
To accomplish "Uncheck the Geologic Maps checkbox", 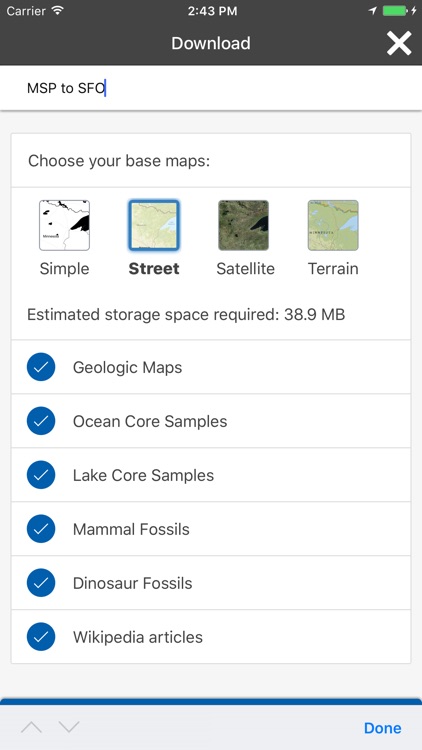I will [41, 367].
